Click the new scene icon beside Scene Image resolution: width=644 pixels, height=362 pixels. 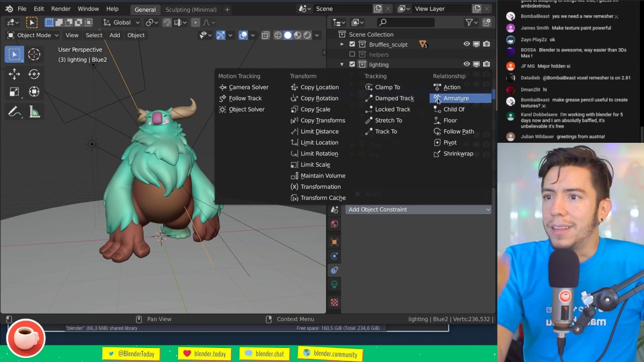pyautogui.click(x=378, y=9)
